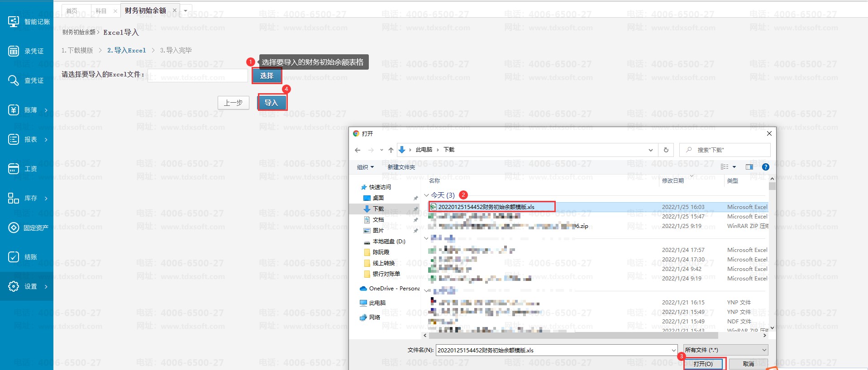Click the 搜索"下载" search box

(725, 150)
